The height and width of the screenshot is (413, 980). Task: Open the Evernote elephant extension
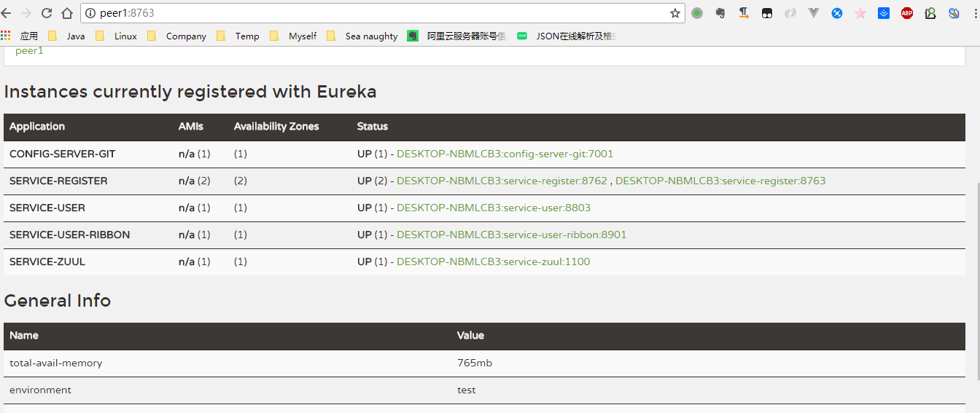(x=720, y=13)
